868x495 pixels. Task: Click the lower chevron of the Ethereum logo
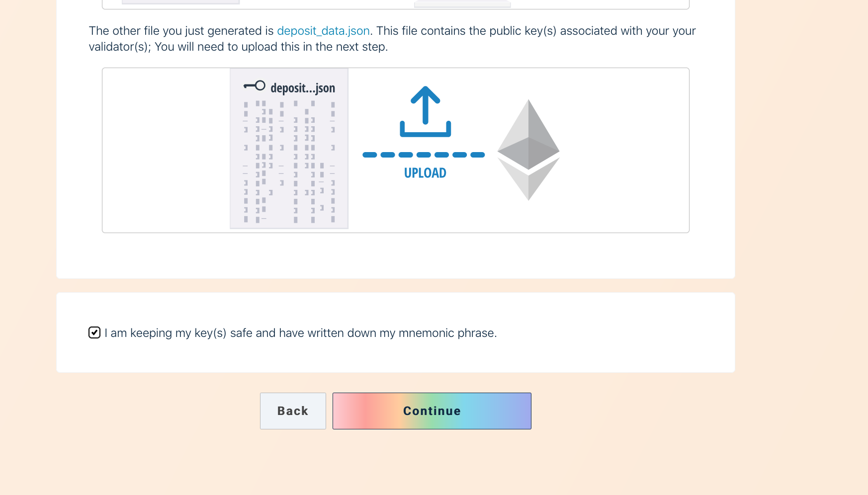pos(528,179)
